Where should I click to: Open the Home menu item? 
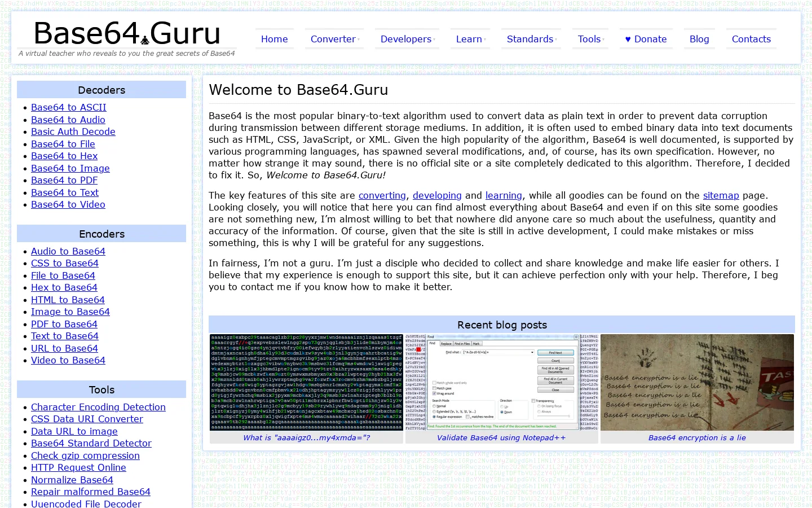[x=275, y=39]
